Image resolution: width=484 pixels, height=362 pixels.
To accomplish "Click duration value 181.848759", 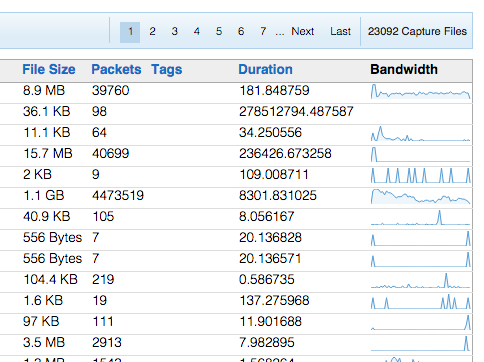I will [x=274, y=91].
